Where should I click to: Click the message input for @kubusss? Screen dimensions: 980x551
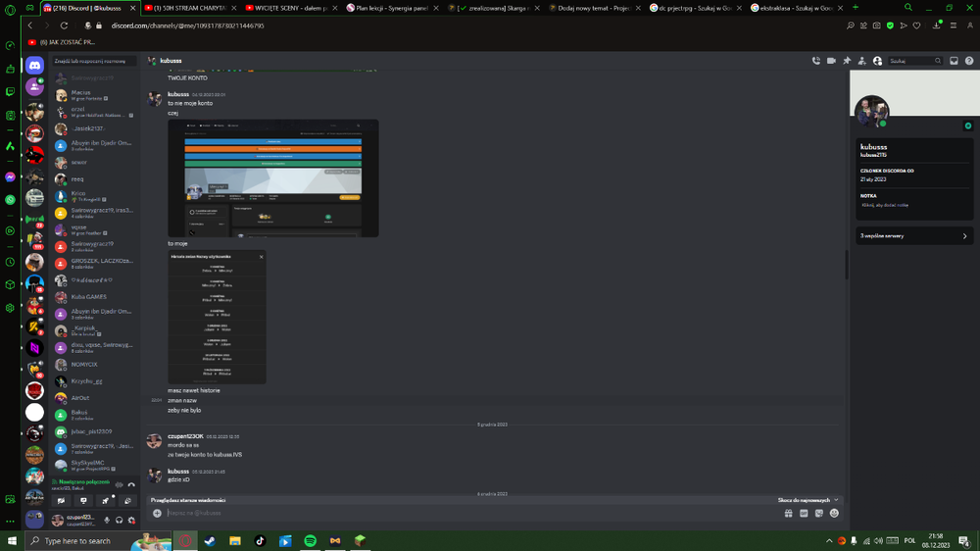pos(472,513)
